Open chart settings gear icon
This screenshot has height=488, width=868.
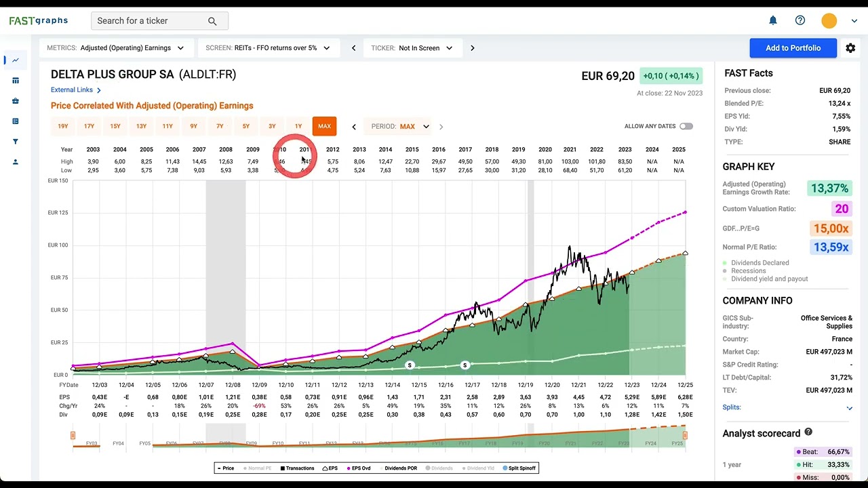tap(850, 48)
